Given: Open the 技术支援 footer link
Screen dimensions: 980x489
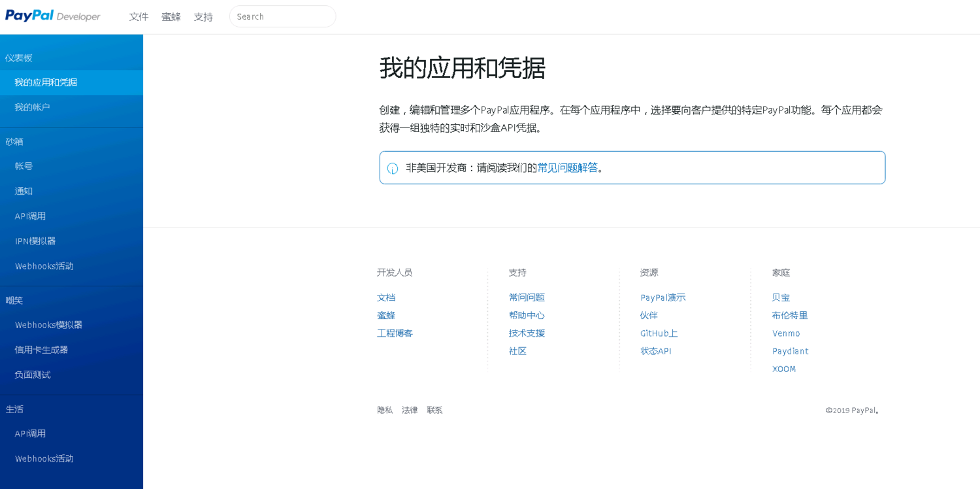Looking at the screenshot, I should pyautogui.click(x=527, y=333).
